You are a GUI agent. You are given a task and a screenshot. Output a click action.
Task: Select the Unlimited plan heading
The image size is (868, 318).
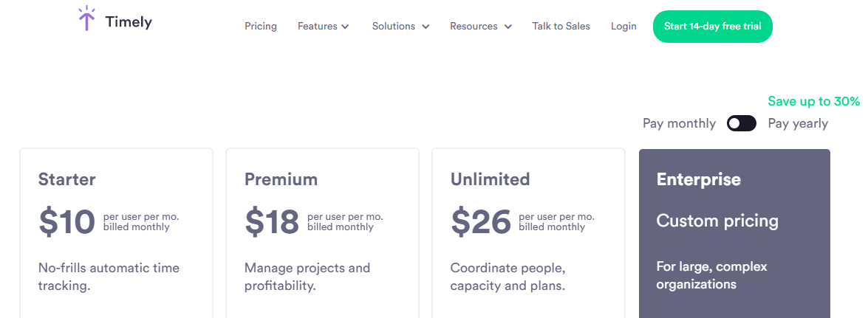point(490,179)
